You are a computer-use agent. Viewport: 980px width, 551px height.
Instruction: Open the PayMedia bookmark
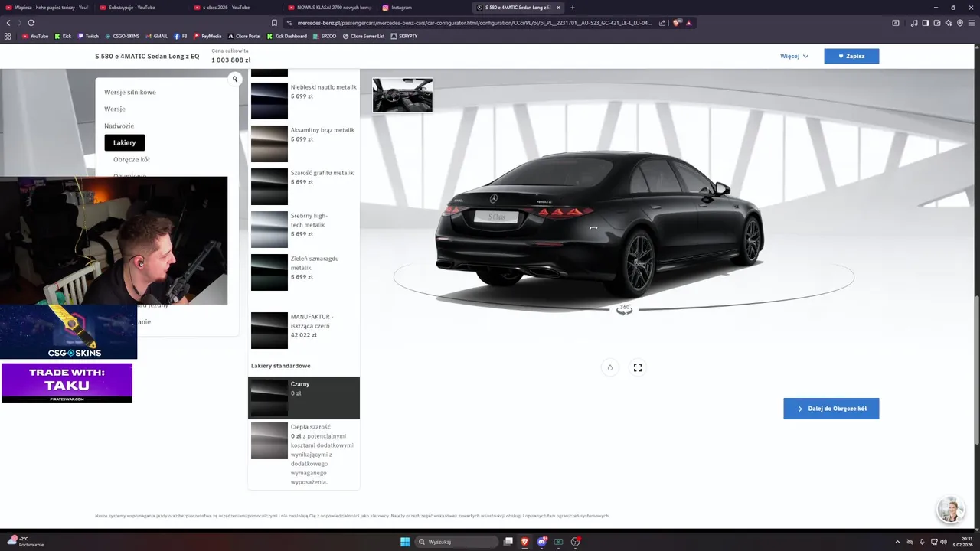[207, 36]
